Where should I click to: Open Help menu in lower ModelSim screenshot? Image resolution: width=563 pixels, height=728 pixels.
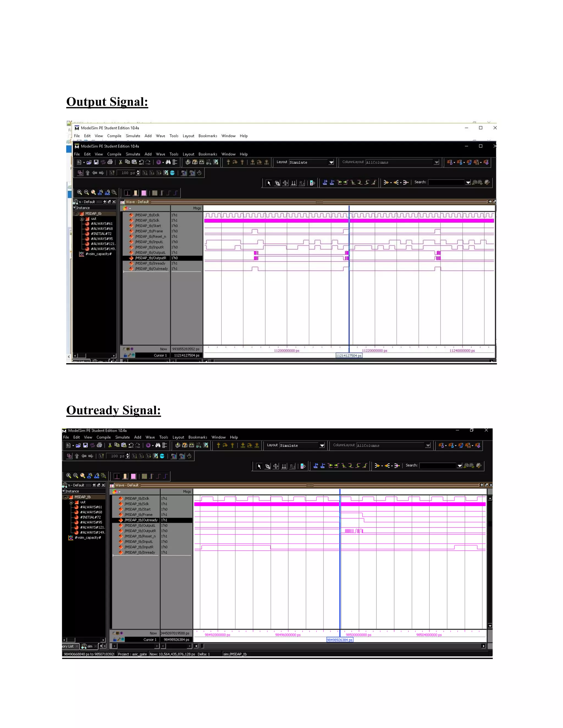point(234,437)
